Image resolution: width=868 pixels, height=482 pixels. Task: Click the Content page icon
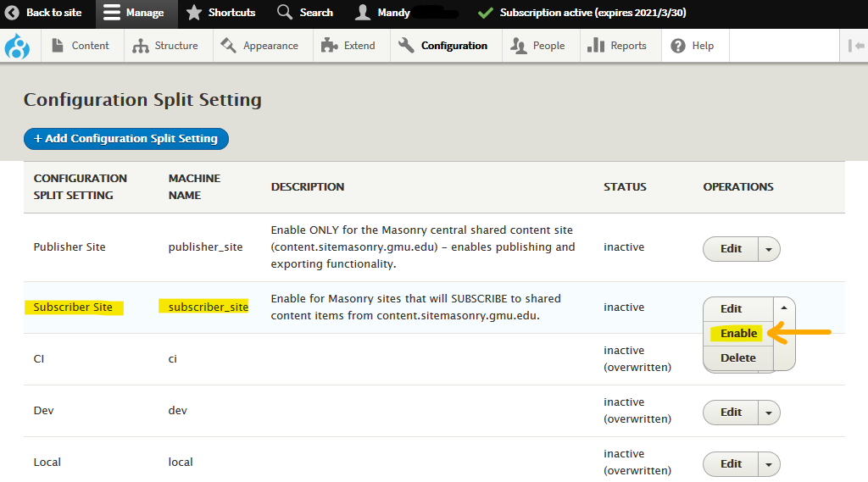tap(58, 46)
